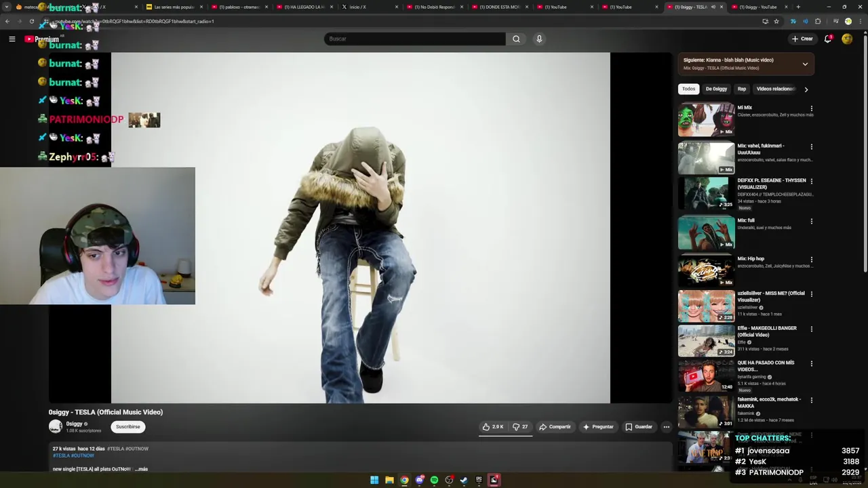Screen dimensions: 868x488
Task: Open options for QUE HA PASADO video
Action: point(811,364)
